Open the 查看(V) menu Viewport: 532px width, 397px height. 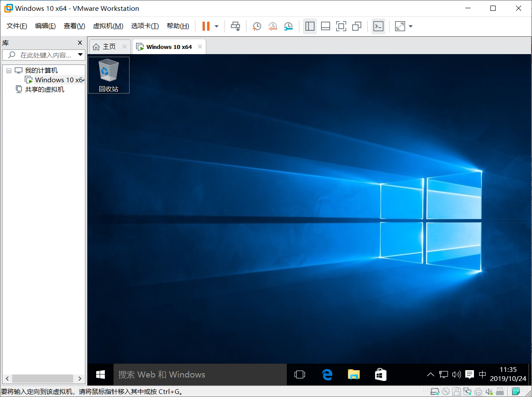pos(74,26)
